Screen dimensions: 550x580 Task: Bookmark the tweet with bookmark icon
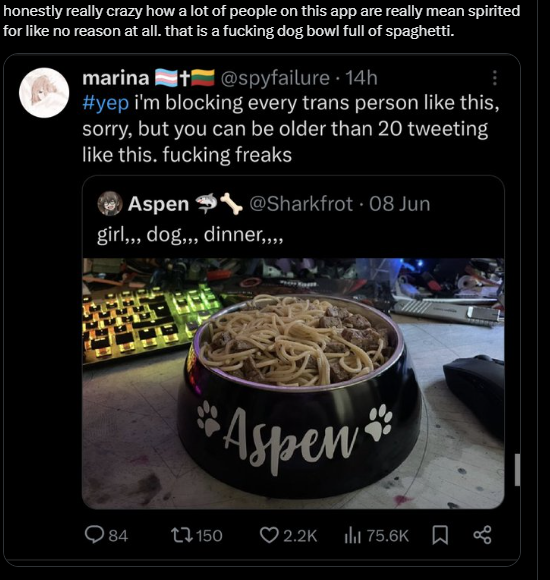click(440, 535)
